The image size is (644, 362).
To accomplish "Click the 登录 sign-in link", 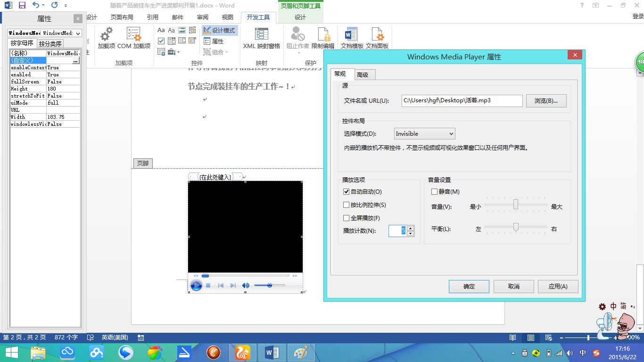I will tap(638, 16).
